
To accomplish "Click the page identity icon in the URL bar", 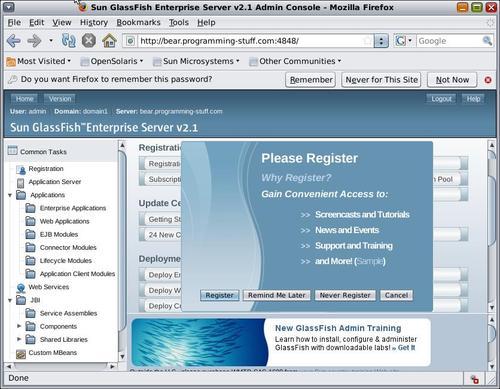I will tap(131, 41).
